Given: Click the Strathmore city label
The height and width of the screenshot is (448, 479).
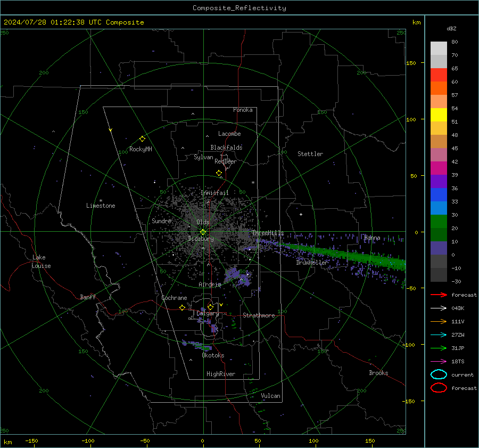Looking at the screenshot, I should pyautogui.click(x=259, y=315).
